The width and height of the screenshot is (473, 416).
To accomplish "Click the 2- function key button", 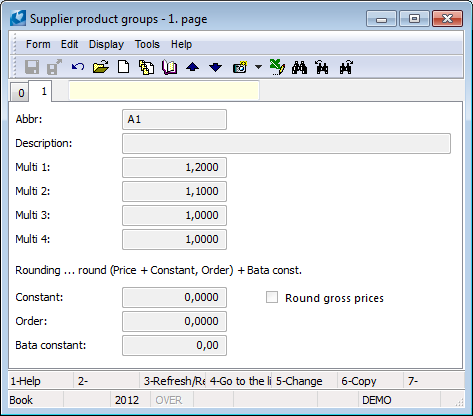I will pos(107,381).
